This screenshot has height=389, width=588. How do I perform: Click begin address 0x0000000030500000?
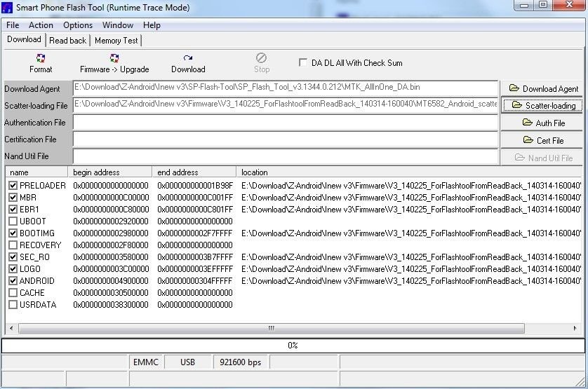coord(111,293)
